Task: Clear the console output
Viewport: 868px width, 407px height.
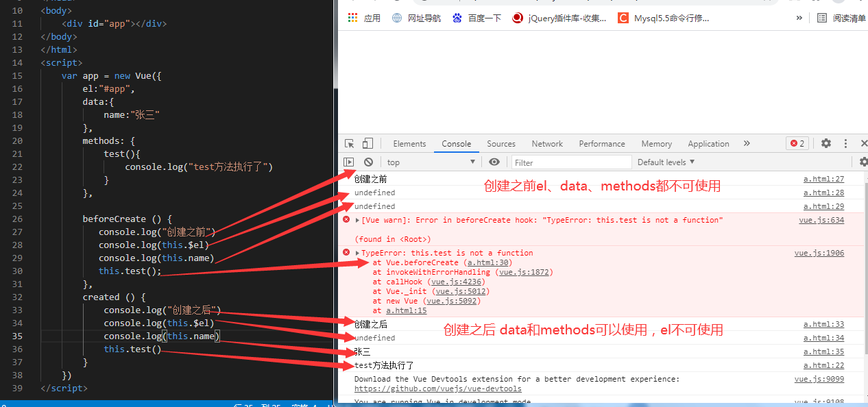Action: [368, 162]
